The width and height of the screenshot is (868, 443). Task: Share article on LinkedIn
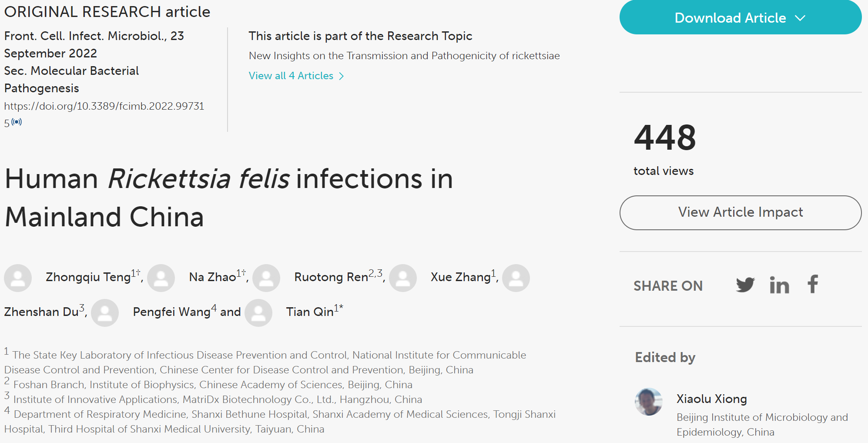click(x=779, y=285)
